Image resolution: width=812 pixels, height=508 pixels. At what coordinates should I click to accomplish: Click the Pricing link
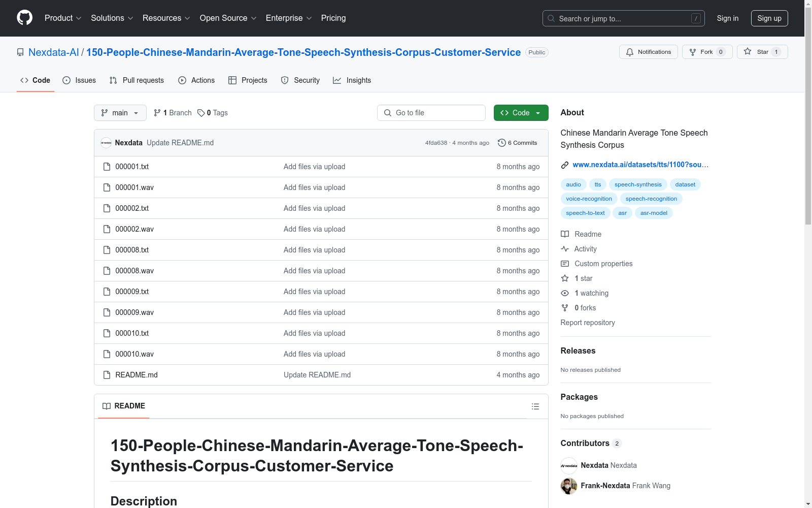pos(333,18)
